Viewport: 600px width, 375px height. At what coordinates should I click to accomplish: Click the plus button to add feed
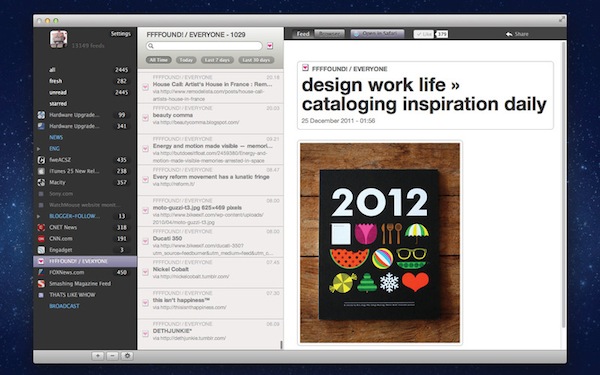click(98, 356)
